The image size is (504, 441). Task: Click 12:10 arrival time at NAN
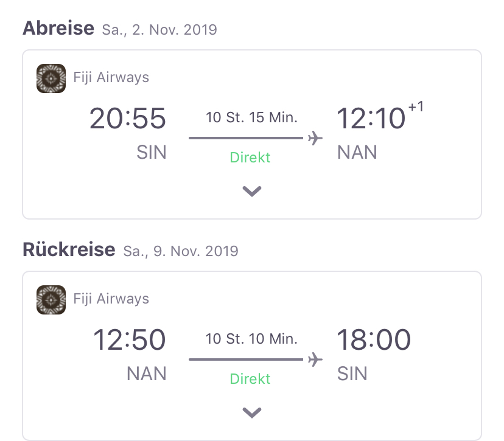tap(371, 118)
